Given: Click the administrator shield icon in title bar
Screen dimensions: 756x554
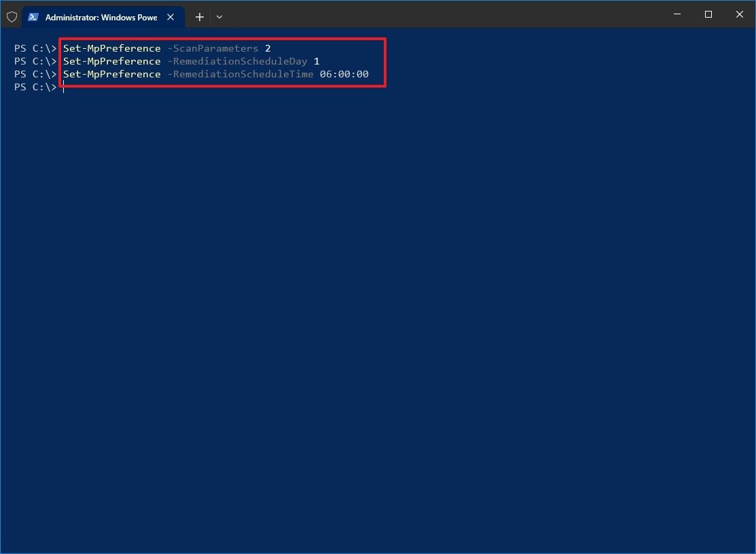Looking at the screenshot, I should click(x=12, y=16).
